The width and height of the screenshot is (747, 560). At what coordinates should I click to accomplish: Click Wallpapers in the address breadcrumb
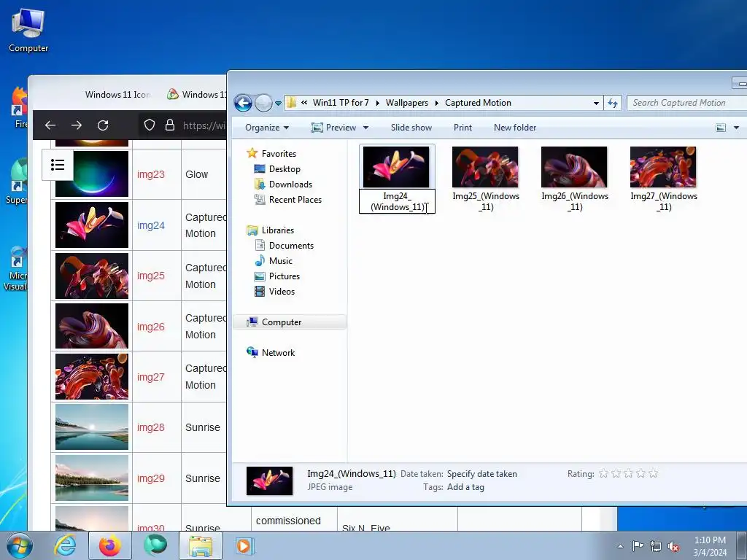point(407,103)
